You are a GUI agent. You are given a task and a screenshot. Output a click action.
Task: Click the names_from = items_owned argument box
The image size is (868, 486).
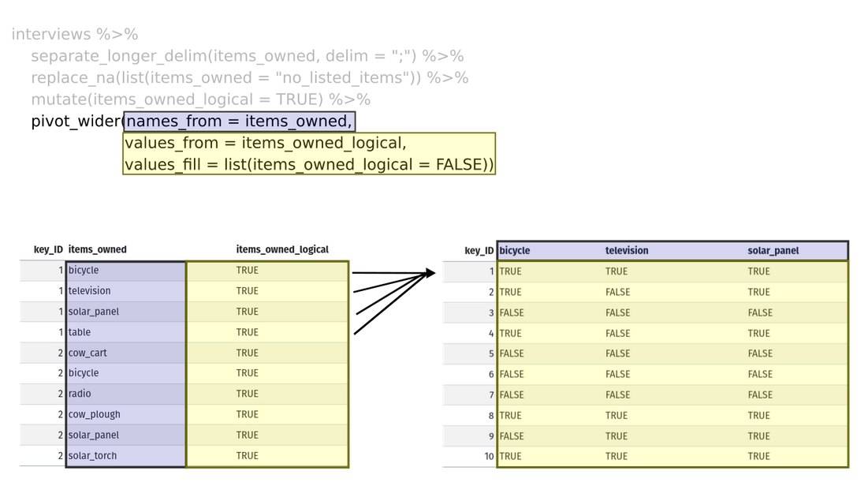(239, 121)
